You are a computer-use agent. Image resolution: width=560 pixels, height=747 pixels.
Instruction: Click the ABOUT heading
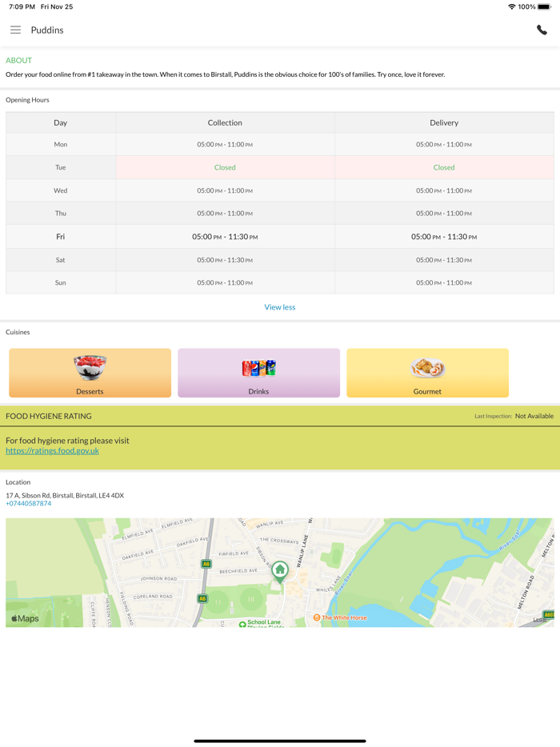click(x=18, y=61)
